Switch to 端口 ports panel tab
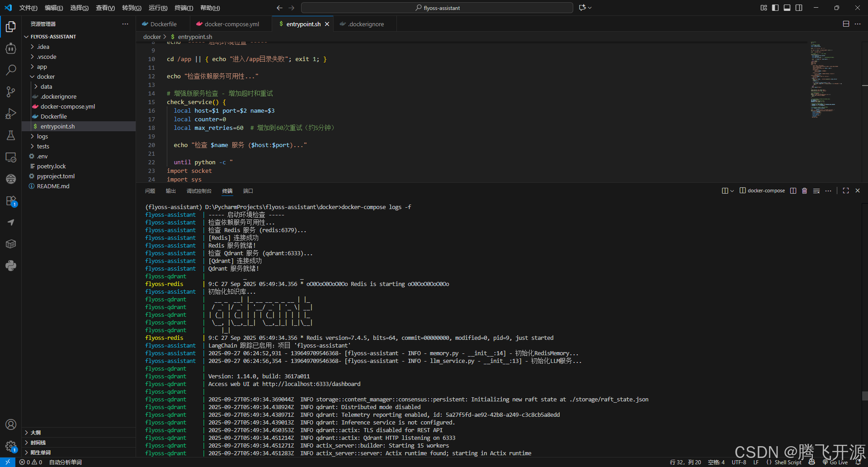This screenshot has width=868, height=467. (248, 191)
